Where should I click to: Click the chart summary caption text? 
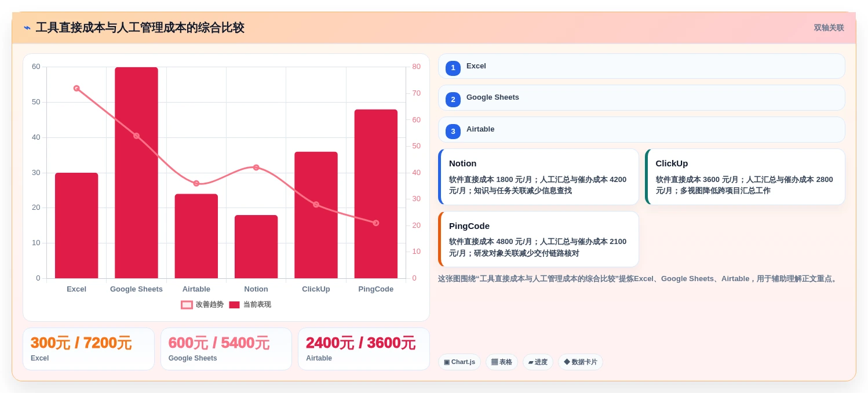[x=639, y=279]
